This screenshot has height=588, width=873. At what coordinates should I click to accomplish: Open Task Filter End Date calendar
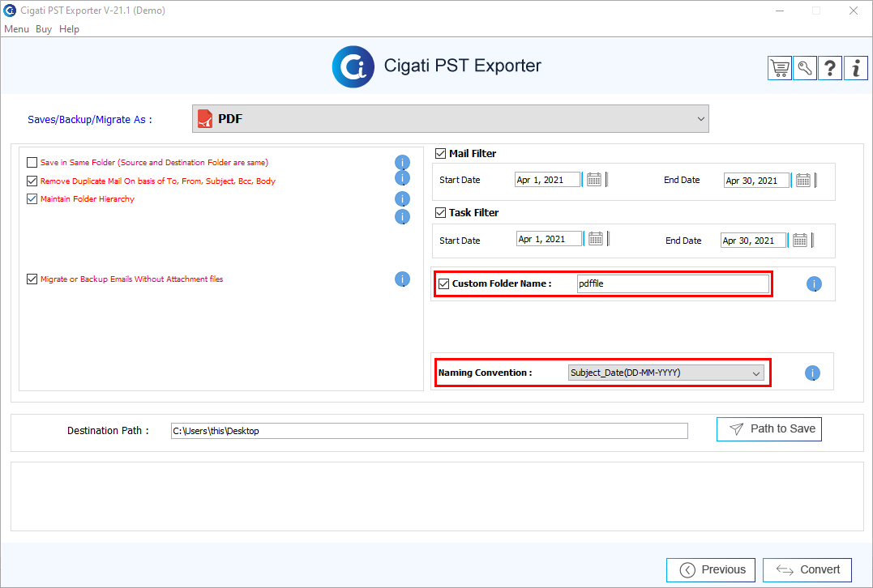point(800,241)
